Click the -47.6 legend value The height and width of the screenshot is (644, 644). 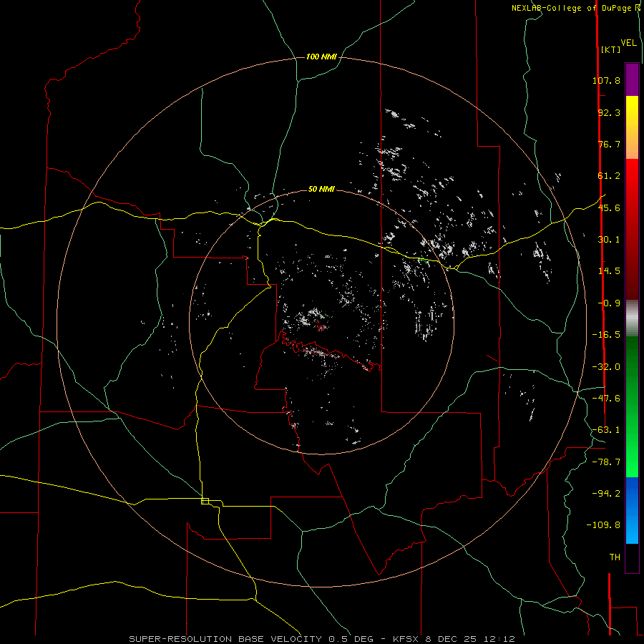click(x=606, y=399)
